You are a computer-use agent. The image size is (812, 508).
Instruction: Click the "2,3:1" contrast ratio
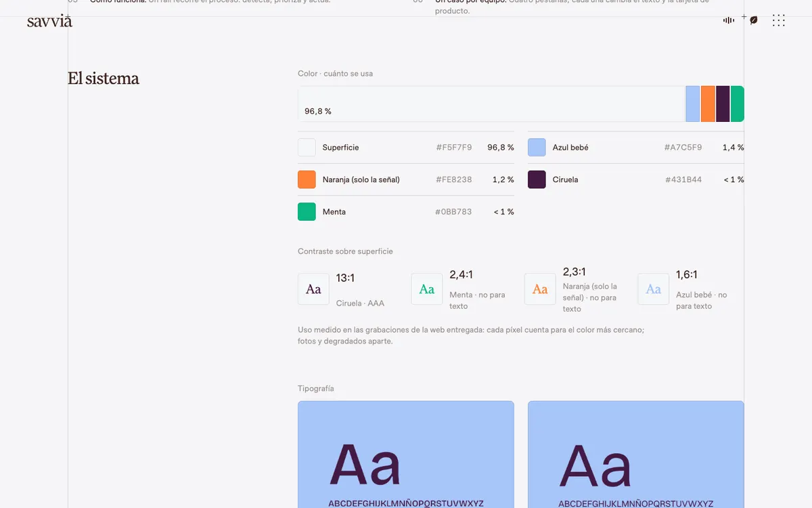574,272
